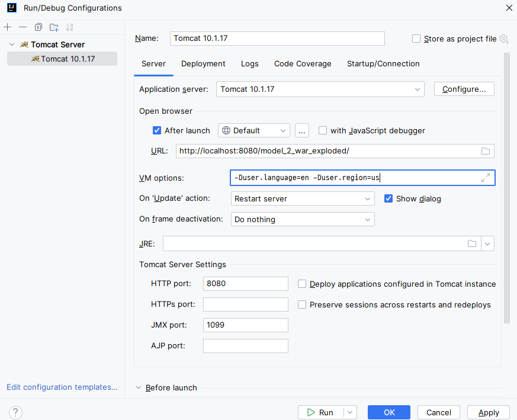Click the settings panel vertical scrollbar

coord(507,188)
